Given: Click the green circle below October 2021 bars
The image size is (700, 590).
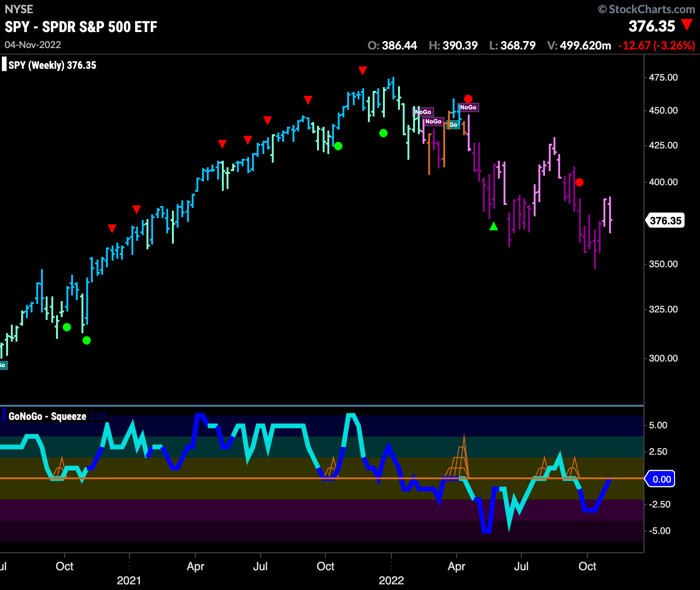Looking at the screenshot, I should (x=338, y=146).
